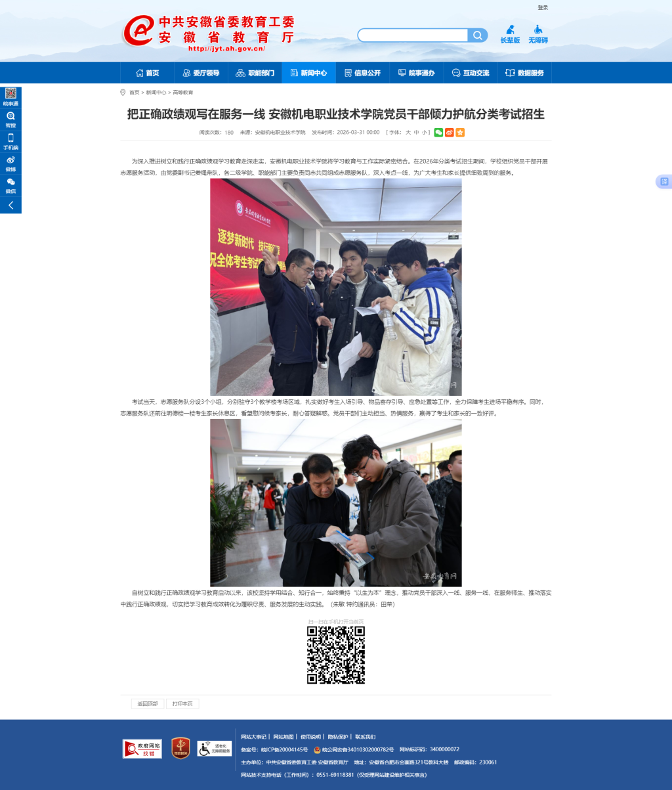This screenshot has width=672, height=790.
Task: Click the orange star favorite icon
Action: tap(460, 133)
